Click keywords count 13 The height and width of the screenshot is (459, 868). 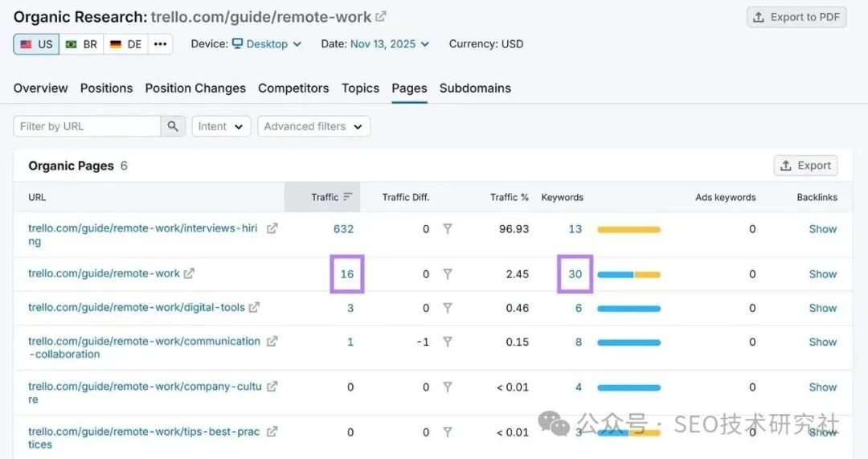pyautogui.click(x=575, y=228)
